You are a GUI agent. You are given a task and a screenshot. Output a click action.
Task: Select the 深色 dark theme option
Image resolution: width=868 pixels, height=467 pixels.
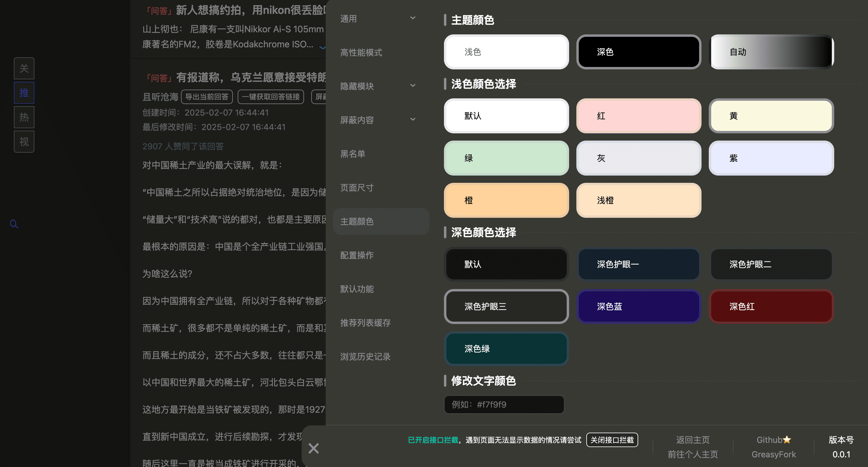(638, 52)
